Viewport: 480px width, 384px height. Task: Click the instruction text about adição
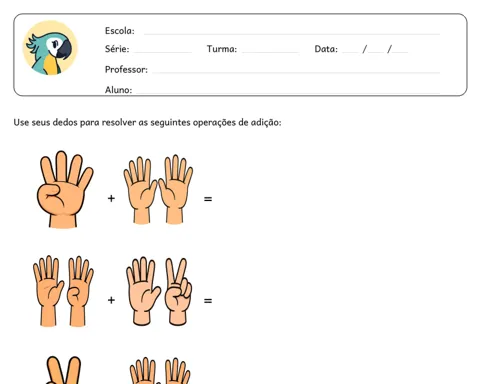coord(147,122)
